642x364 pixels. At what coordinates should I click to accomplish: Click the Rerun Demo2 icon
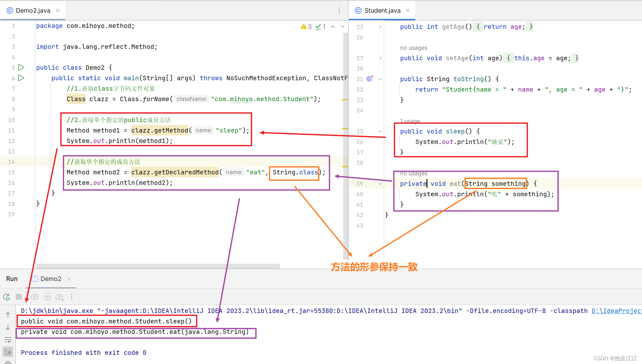click(x=6, y=297)
